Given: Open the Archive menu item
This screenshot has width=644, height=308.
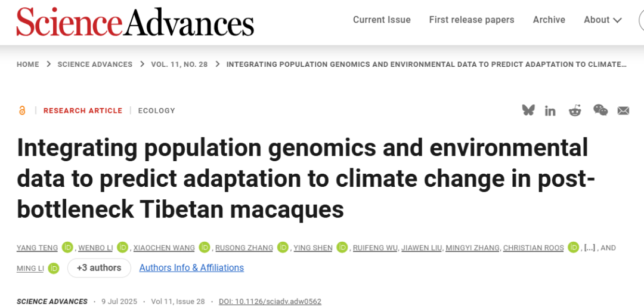Looking at the screenshot, I should [549, 20].
